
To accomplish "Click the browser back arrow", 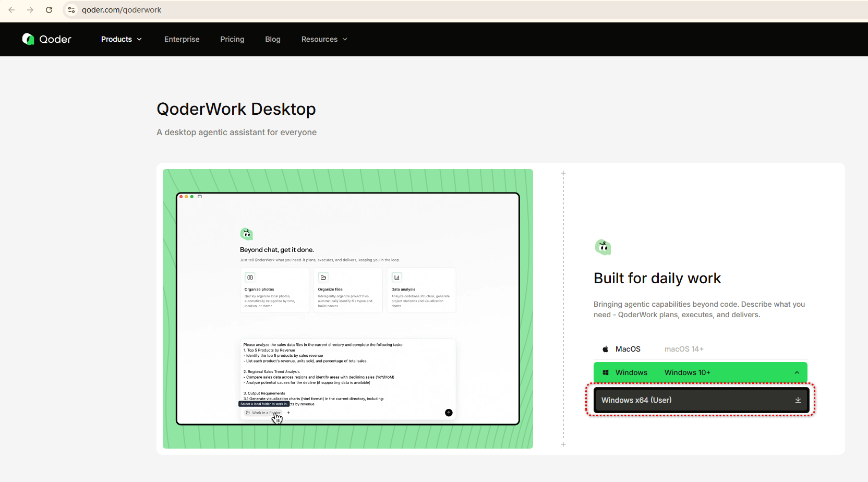I will pyautogui.click(x=11, y=10).
